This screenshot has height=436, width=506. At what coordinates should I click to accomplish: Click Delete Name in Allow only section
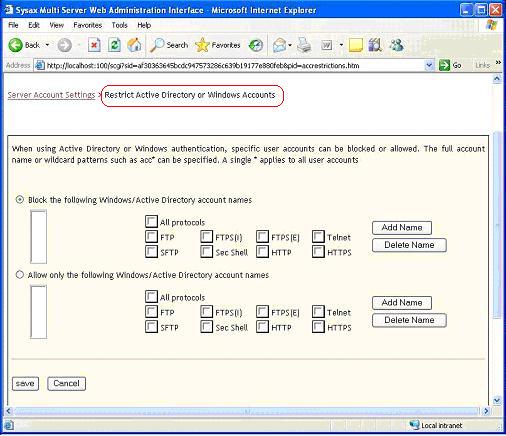409,320
